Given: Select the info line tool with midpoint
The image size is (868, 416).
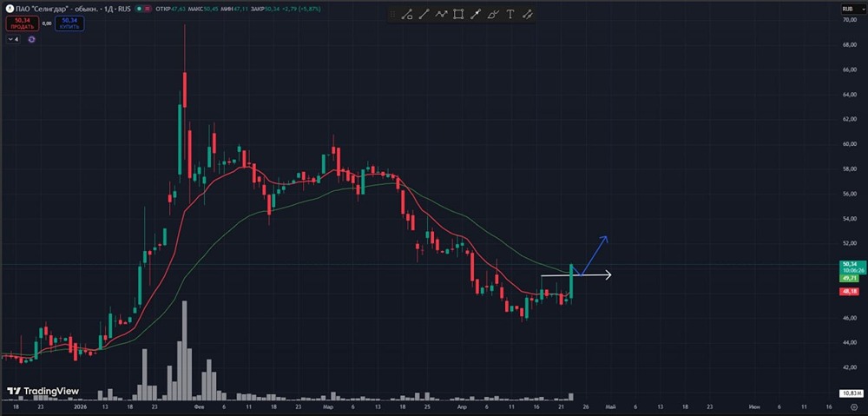Looking at the screenshot, I should [476, 15].
